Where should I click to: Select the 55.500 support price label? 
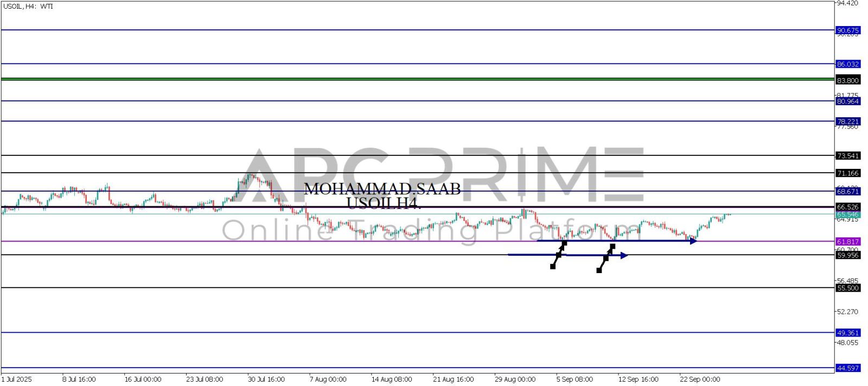847,288
